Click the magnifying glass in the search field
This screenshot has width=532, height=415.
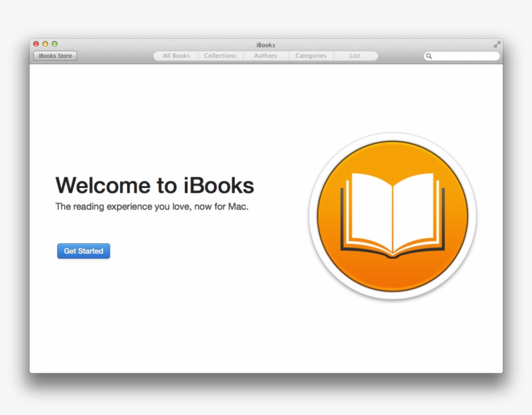pos(429,56)
